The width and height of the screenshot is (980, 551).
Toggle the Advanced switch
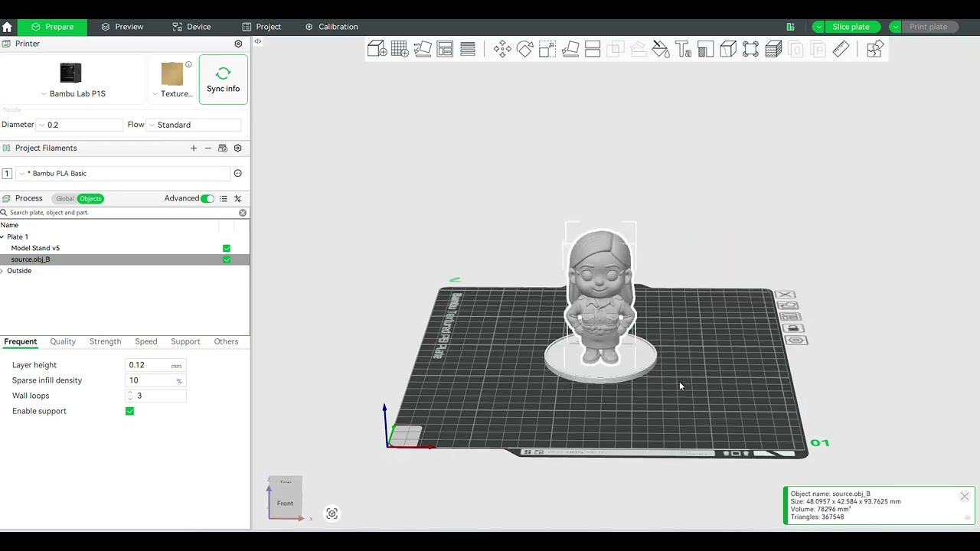[x=207, y=198]
